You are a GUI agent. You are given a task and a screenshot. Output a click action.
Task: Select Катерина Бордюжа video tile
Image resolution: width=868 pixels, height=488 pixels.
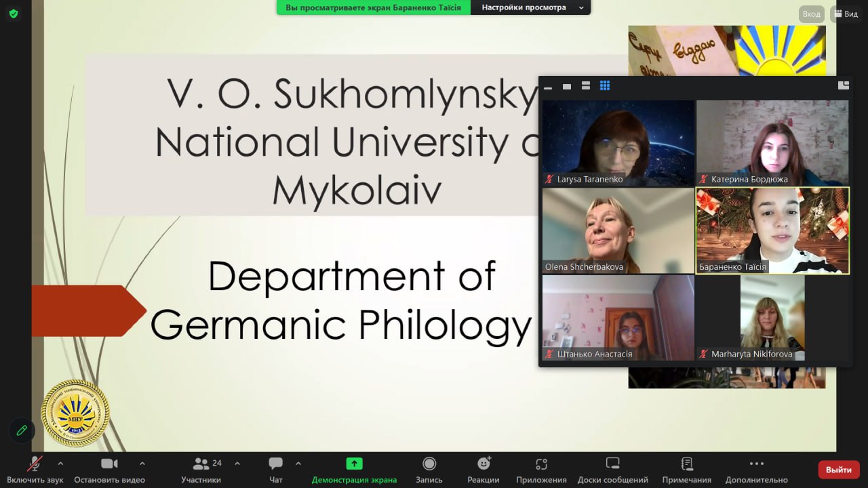(772, 143)
